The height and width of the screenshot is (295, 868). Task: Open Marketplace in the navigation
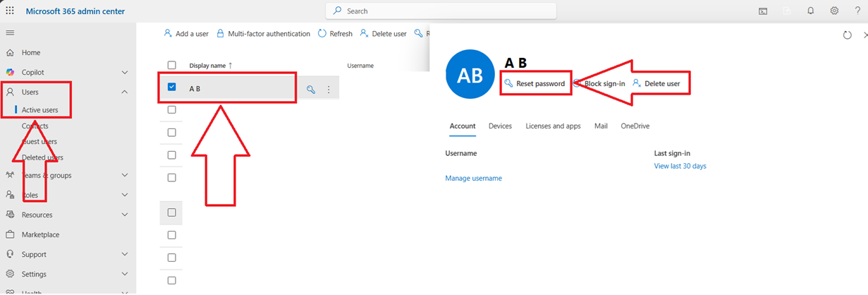click(40, 234)
